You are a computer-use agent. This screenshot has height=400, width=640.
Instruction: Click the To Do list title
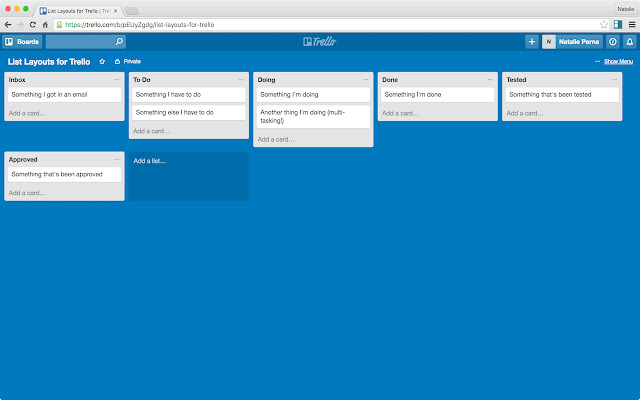142,80
